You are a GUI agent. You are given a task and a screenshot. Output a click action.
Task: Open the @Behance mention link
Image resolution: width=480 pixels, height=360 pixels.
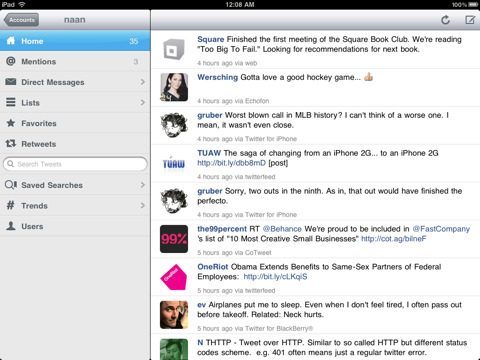coord(282,229)
